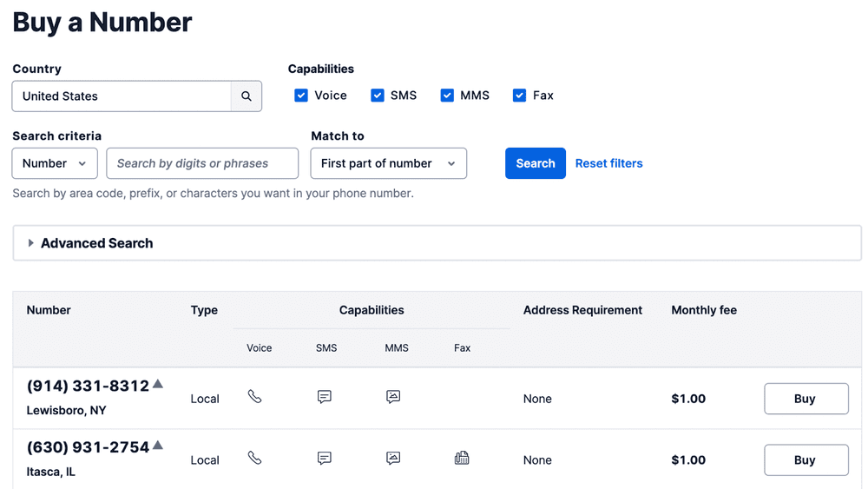Open the Number search criteria dropdown
Screen dimensions: 868x489
[x=55, y=163]
